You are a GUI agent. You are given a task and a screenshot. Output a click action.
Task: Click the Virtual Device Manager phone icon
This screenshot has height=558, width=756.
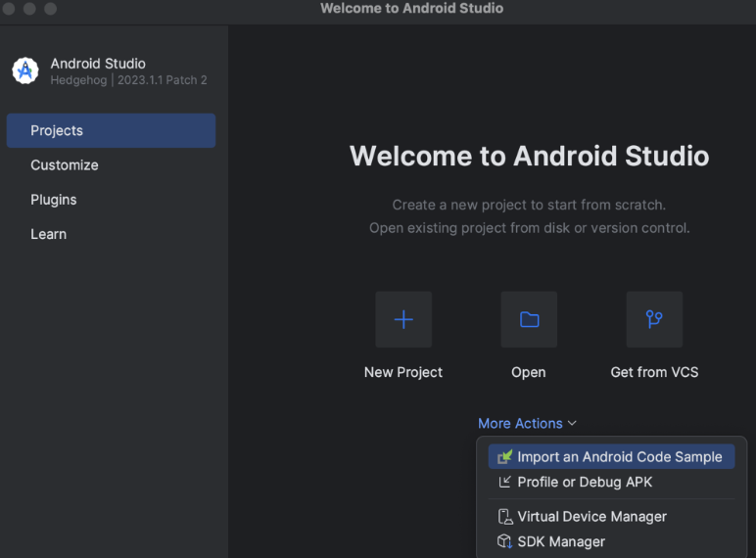[x=504, y=517]
